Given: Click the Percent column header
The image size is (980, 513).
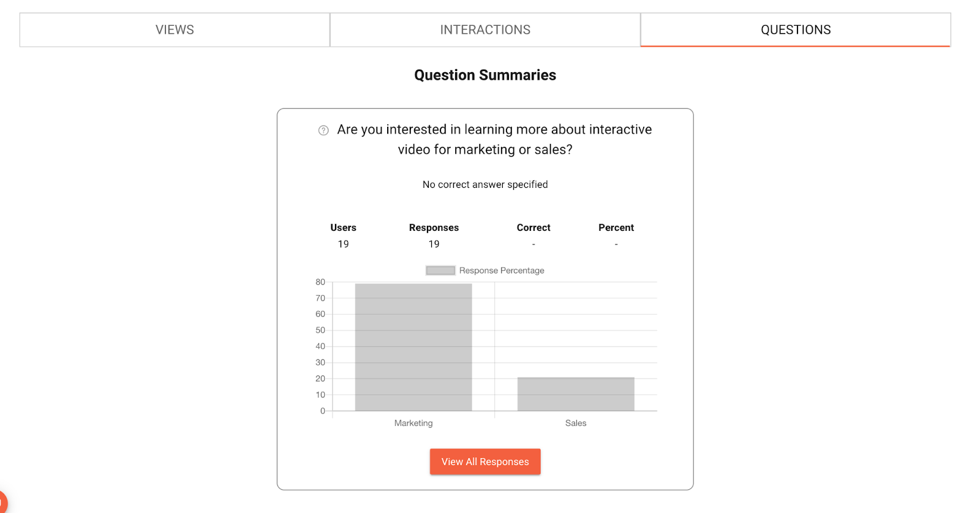Looking at the screenshot, I should [616, 228].
